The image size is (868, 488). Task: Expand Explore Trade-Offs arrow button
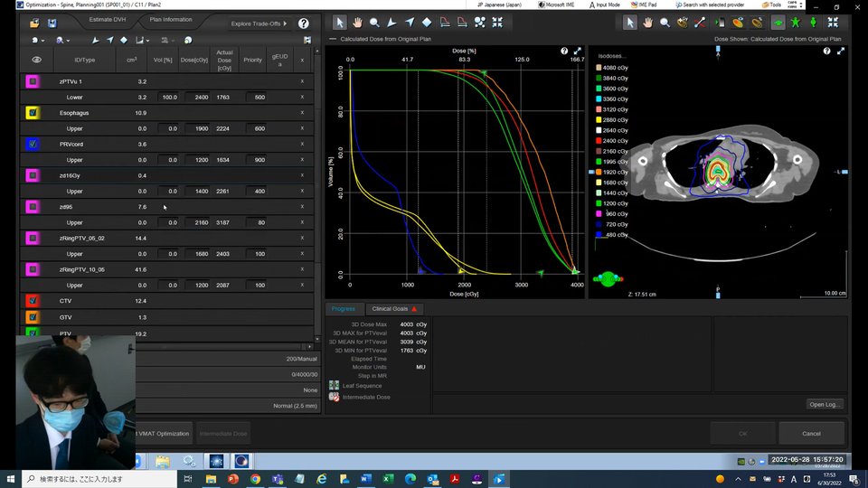coord(285,23)
